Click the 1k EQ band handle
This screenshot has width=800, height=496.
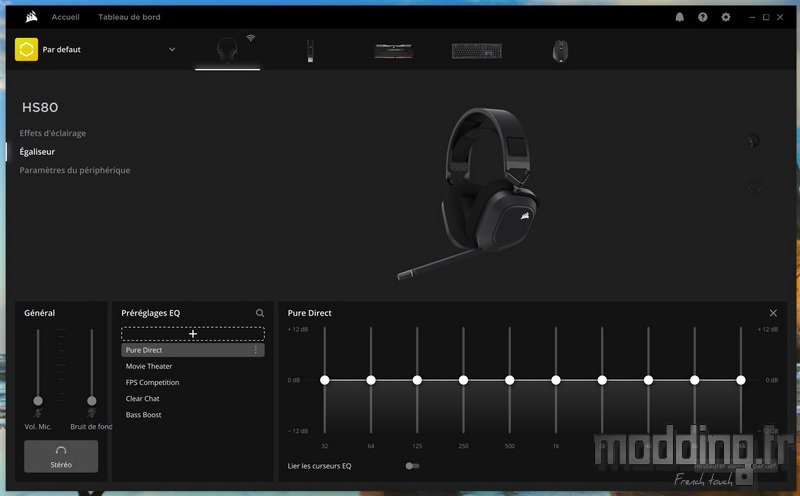coord(556,380)
